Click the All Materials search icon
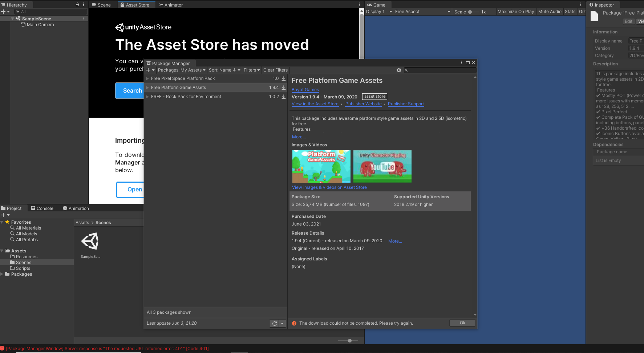Screen dimensions: 644x353 pos(12,228)
